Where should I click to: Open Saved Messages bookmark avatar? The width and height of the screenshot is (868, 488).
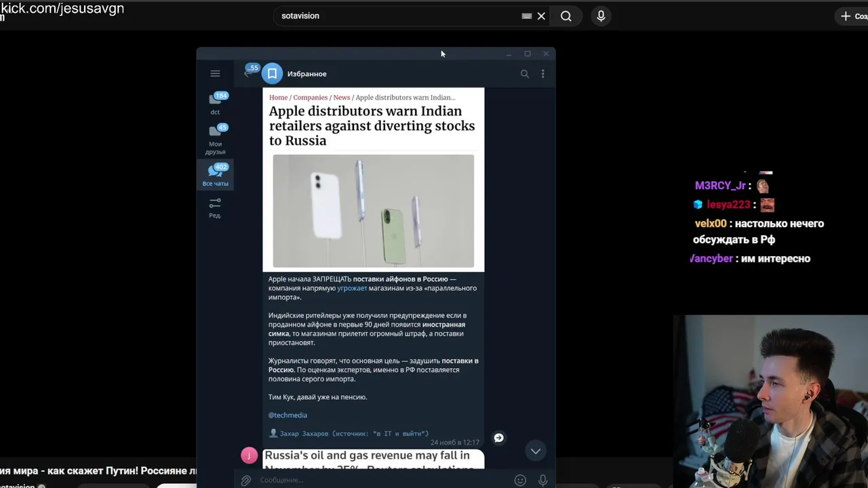[272, 74]
